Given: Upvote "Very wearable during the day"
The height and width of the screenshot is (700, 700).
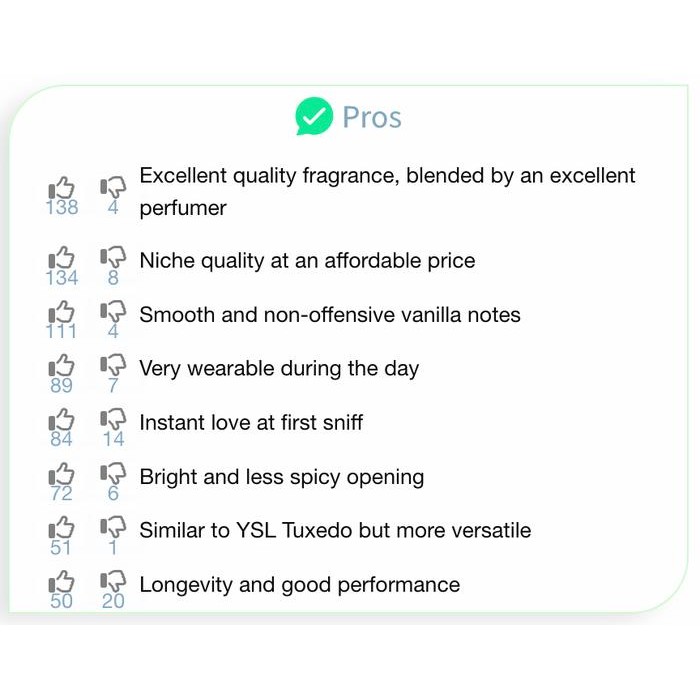Looking at the screenshot, I should [62, 367].
